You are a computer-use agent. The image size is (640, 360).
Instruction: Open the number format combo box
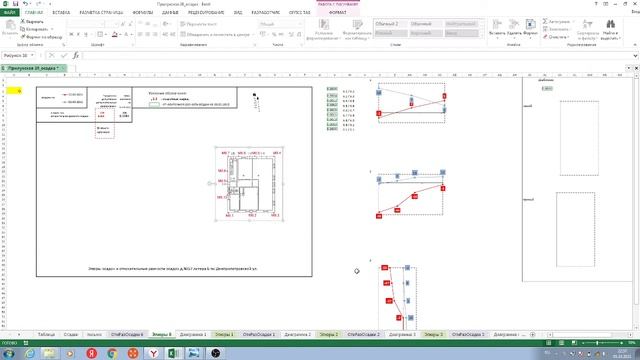click(280, 24)
